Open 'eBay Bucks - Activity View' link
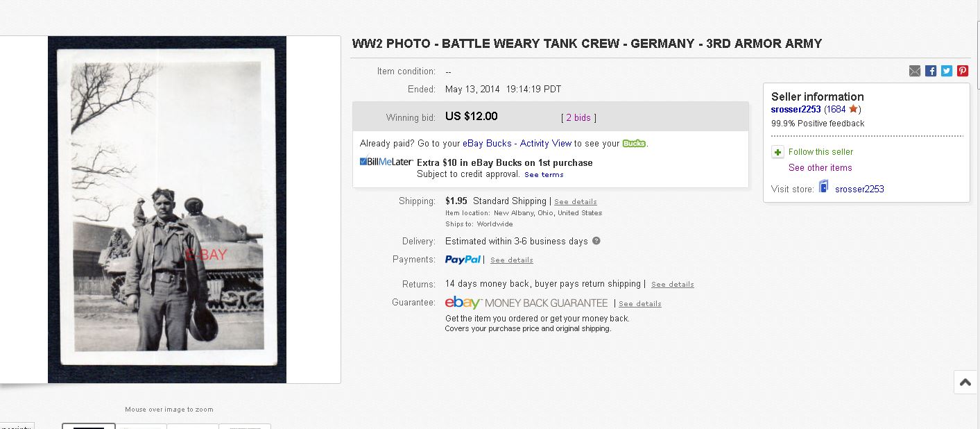The height and width of the screenshot is (429, 980). pyautogui.click(x=517, y=144)
